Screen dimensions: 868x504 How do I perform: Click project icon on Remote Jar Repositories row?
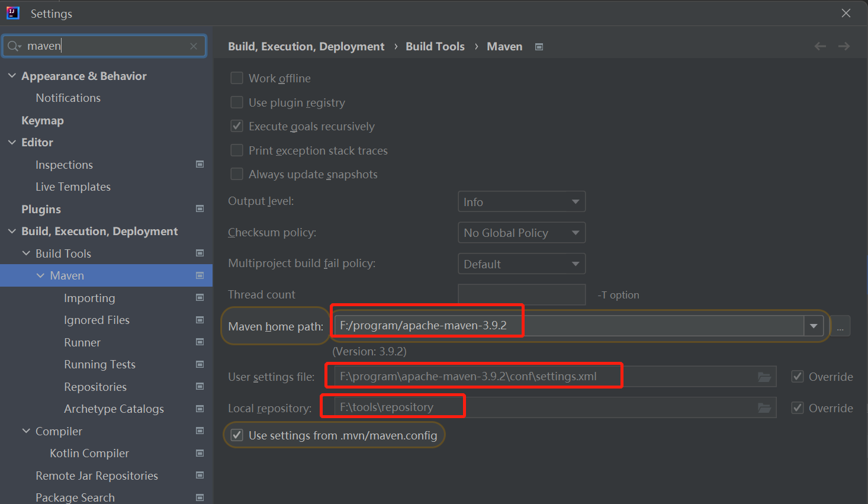(x=200, y=475)
